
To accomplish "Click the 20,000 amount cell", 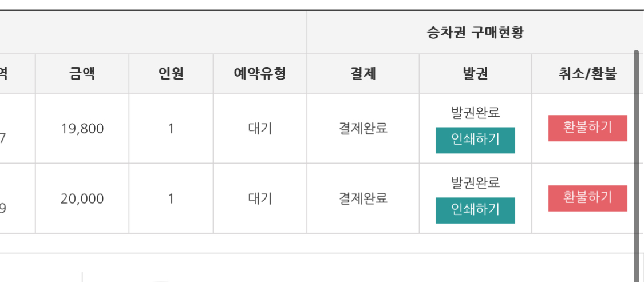I will (82, 198).
